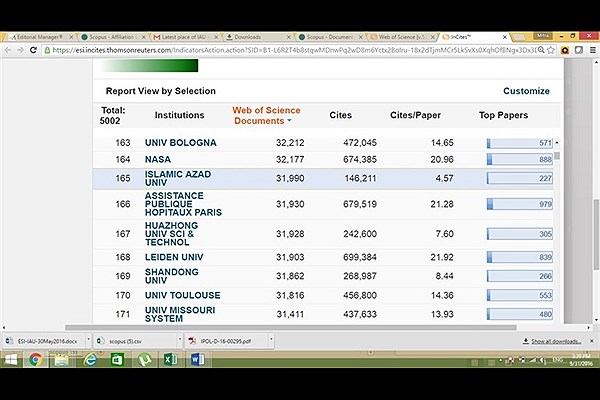Click the Top Papers bar showing 979
The height and width of the screenshot is (400, 600).
click(520, 204)
